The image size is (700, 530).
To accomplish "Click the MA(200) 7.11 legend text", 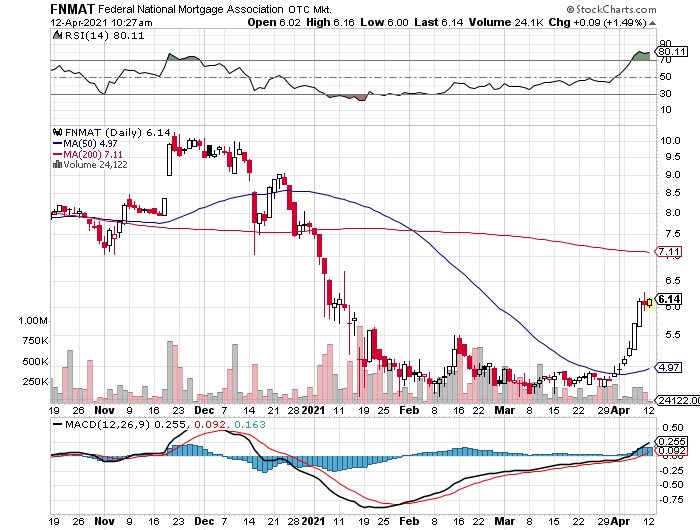I will point(93,154).
